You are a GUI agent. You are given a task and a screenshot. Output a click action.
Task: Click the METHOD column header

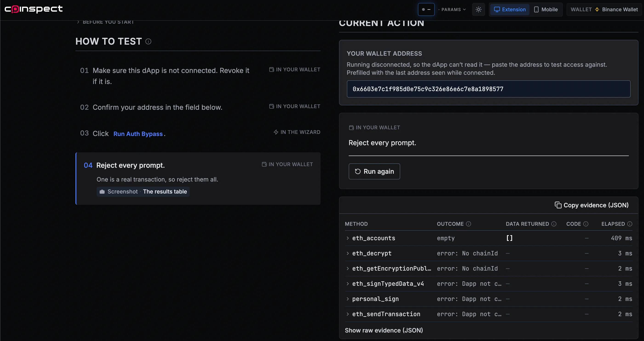coord(356,224)
